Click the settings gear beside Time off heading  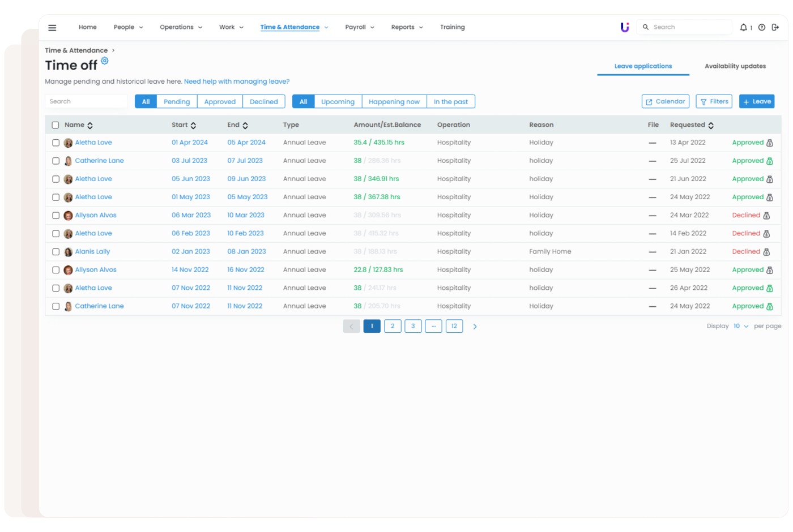tap(105, 61)
